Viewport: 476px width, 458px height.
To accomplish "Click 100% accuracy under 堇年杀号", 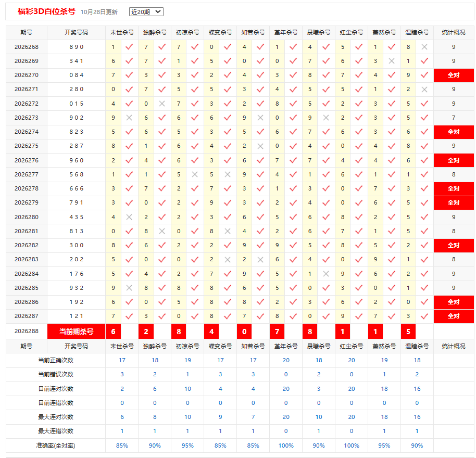I will click(x=286, y=446).
